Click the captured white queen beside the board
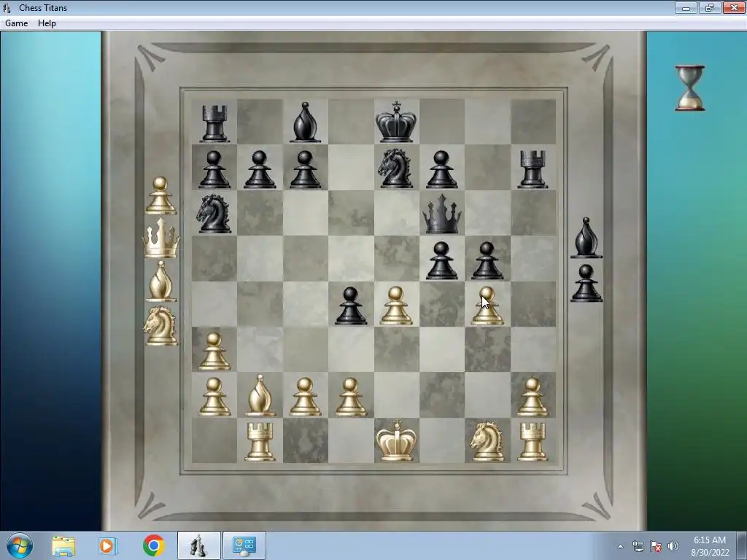This screenshot has width=747, height=560. [x=161, y=238]
